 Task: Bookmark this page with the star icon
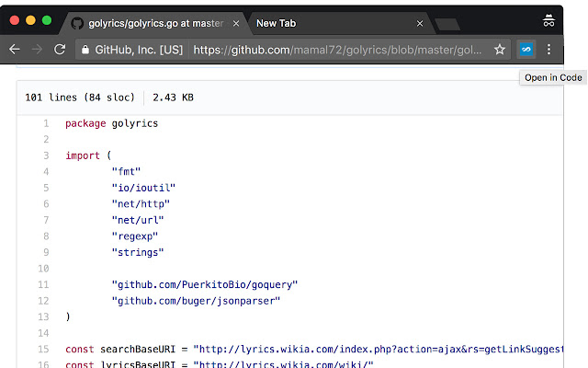point(500,50)
